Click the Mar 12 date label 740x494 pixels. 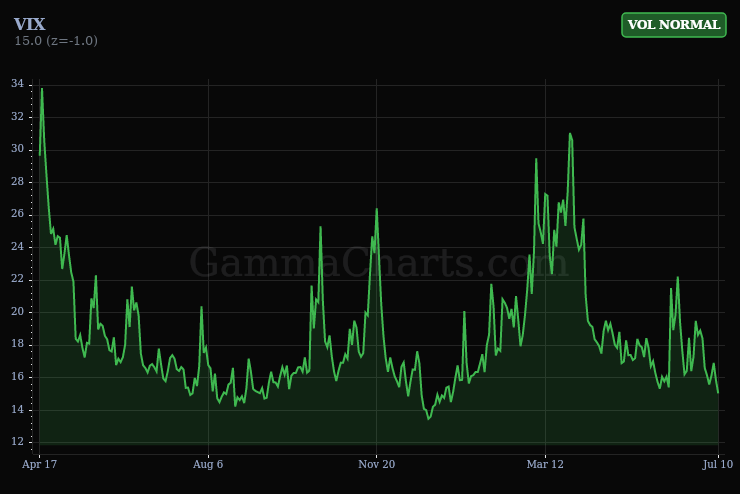[545, 464]
